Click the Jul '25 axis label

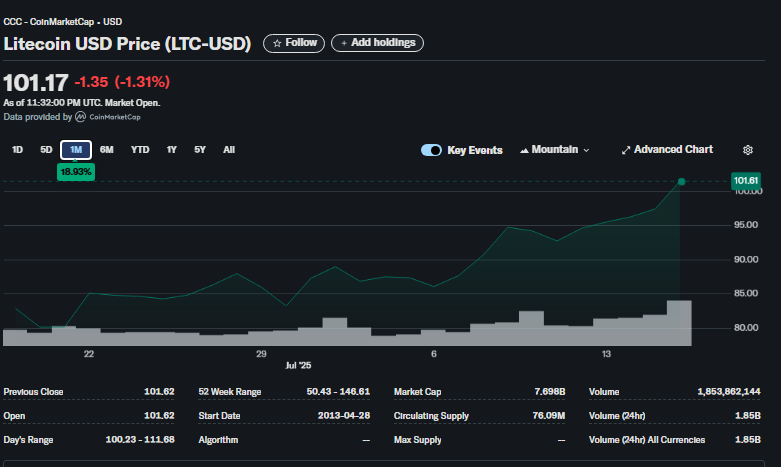[298, 365]
